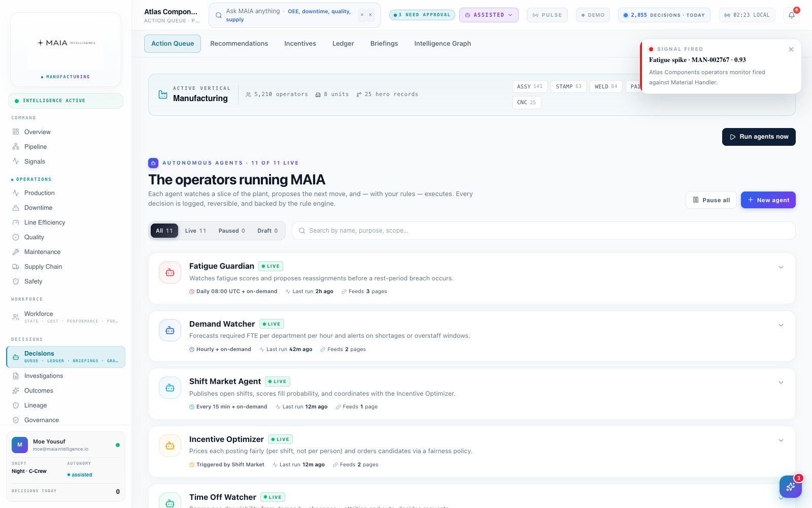Click the Pause all button
The height and width of the screenshot is (508, 812).
pyautogui.click(x=711, y=200)
